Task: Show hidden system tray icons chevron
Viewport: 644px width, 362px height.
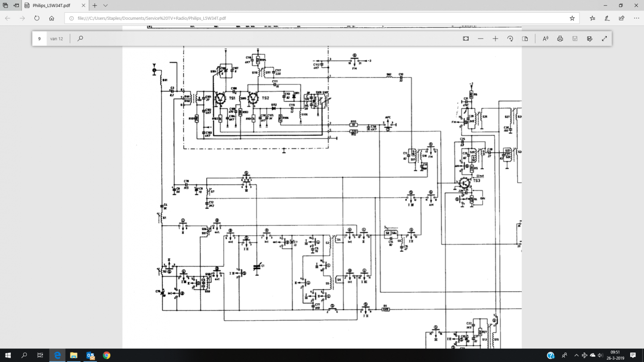Action: click(576, 355)
